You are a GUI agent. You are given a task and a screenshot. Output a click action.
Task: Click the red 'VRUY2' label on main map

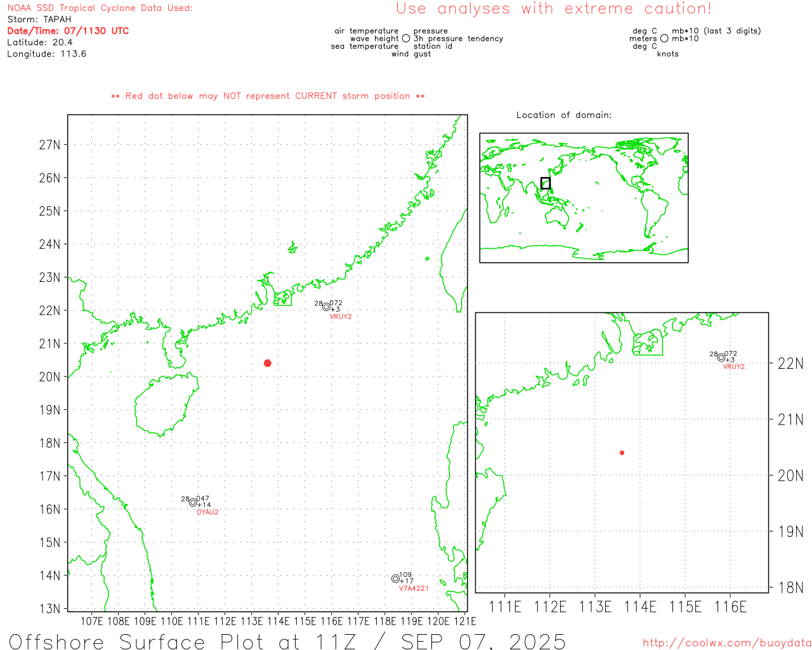coord(341,317)
